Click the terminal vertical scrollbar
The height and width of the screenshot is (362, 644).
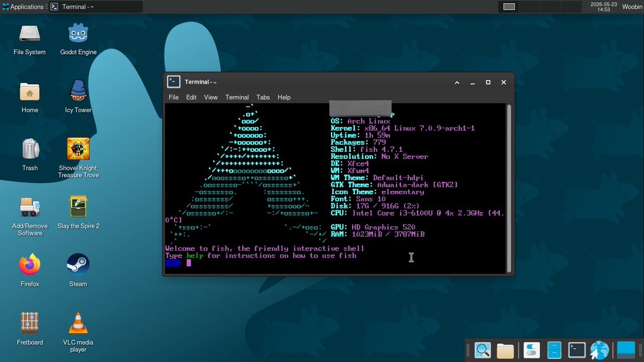509,189
